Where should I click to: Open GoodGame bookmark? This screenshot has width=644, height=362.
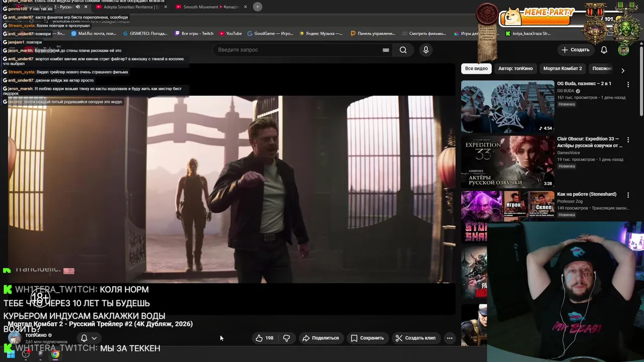270,34
